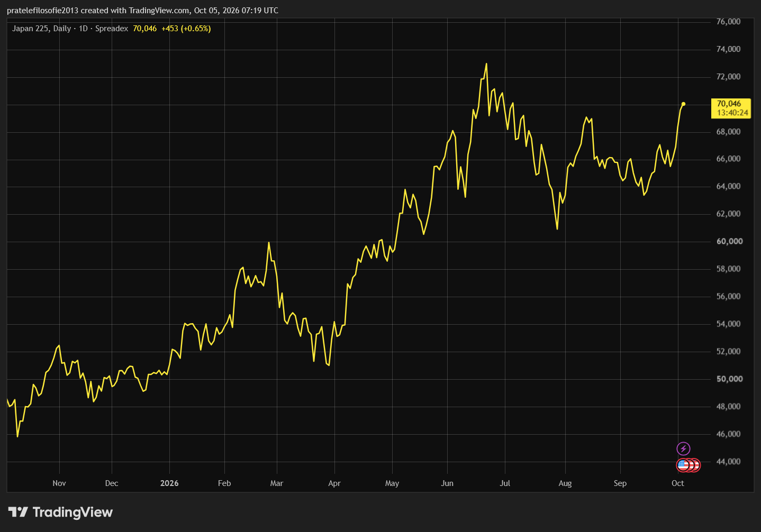Image resolution: width=761 pixels, height=532 pixels.
Task: Click the 44,000 price axis label
Action: click(x=728, y=462)
